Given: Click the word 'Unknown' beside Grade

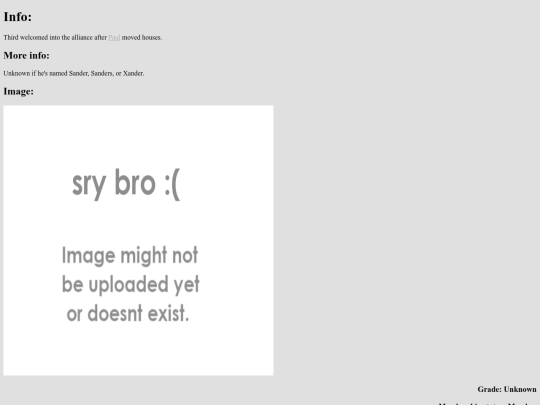Looking at the screenshot, I should click(520, 389).
